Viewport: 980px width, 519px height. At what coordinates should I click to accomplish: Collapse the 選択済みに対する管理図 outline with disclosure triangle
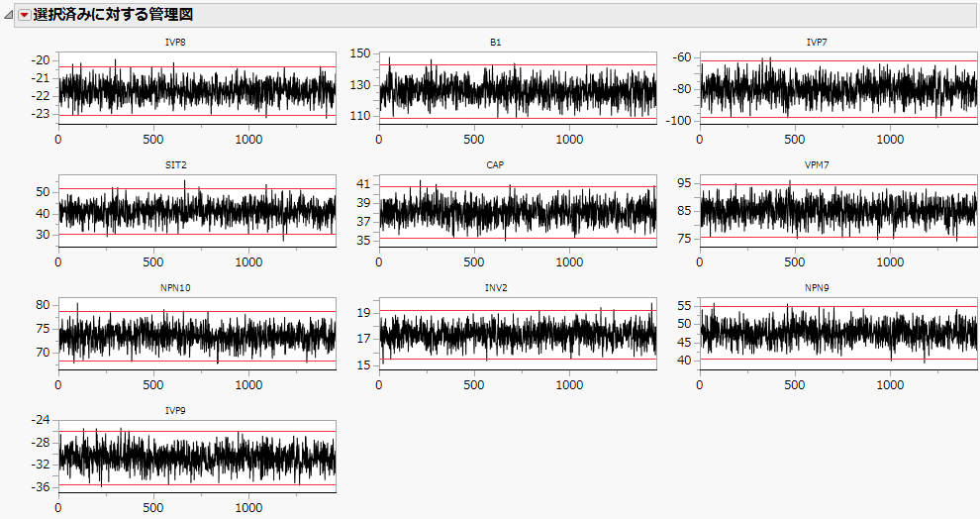pos(8,16)
